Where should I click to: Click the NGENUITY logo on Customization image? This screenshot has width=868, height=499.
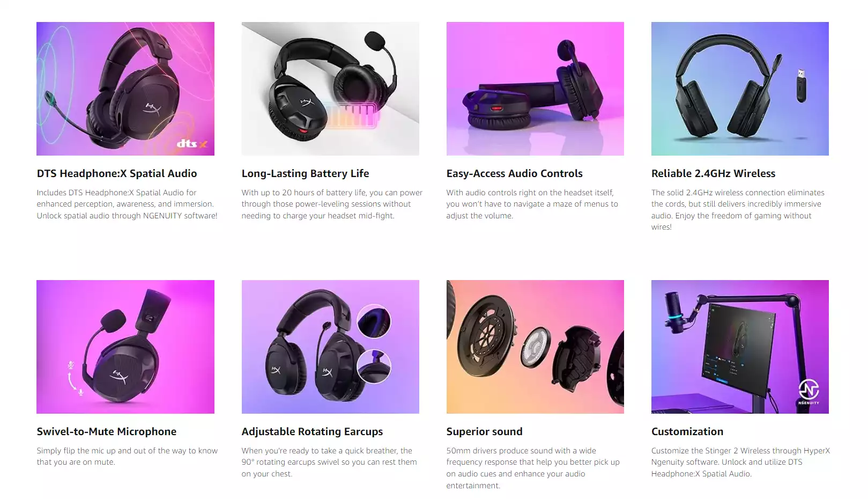pyautogui.click(x=808, y=392)
